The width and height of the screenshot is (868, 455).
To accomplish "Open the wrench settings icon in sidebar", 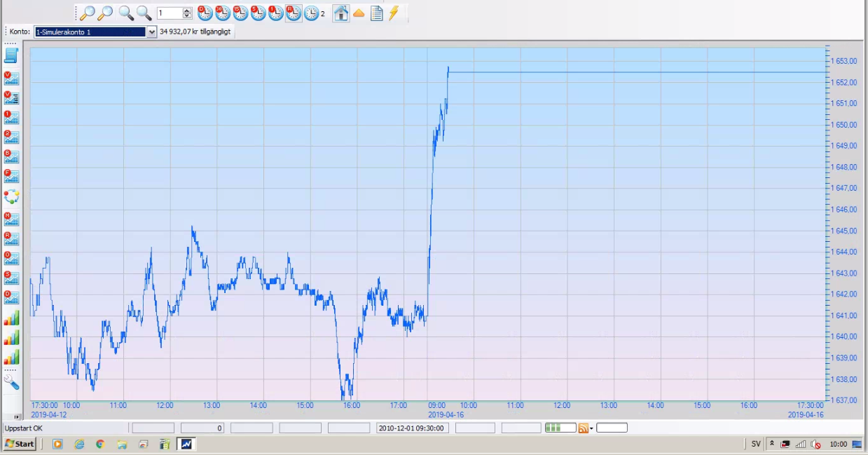I will [x=11, y=382].
